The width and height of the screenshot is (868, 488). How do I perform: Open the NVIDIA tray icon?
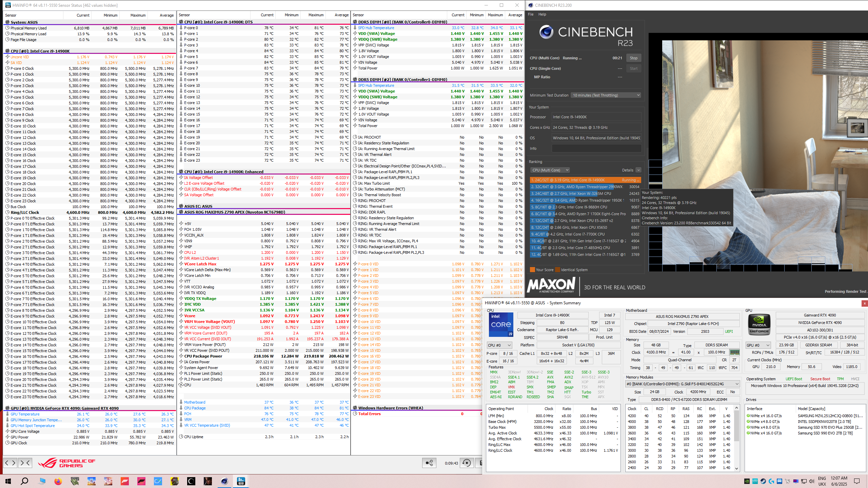coord(747,481)
